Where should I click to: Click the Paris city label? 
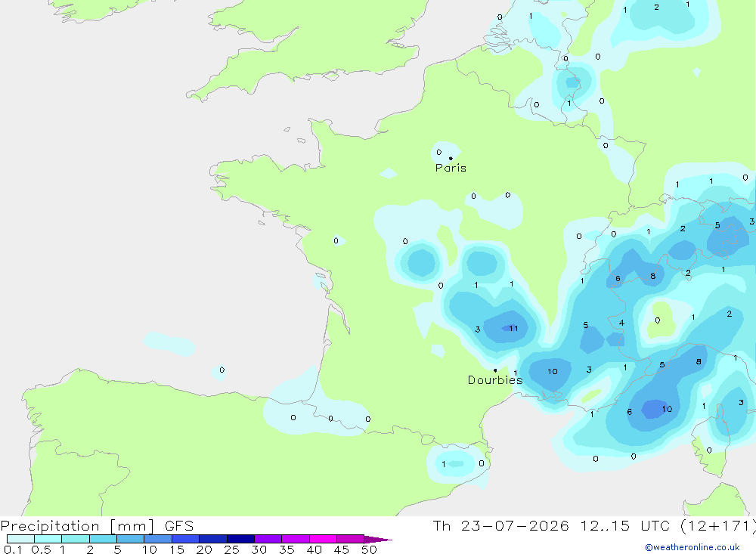click(x=451, y=168)
